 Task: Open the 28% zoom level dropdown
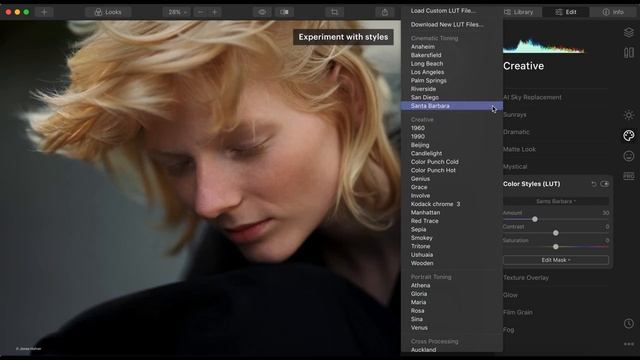(x=177, y=12)
